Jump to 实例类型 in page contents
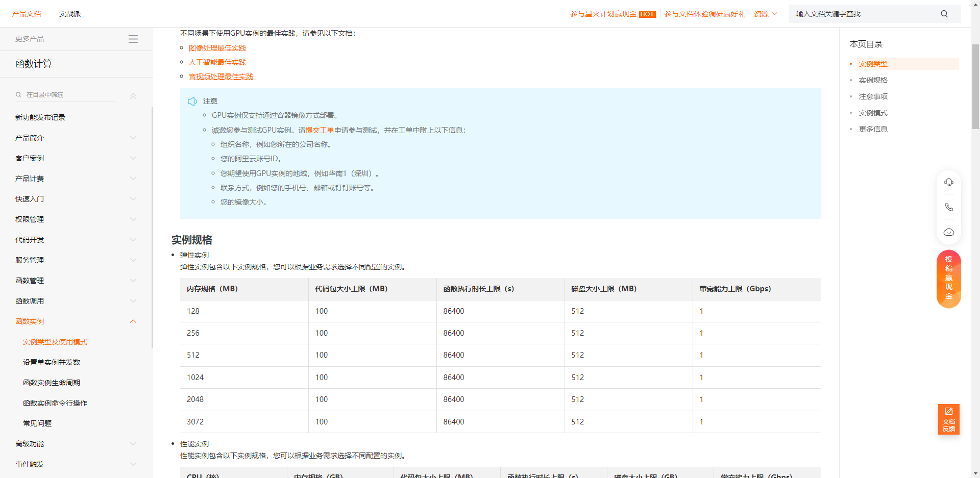The height and width of the screenshot is (478, 980). coord(873,64)
